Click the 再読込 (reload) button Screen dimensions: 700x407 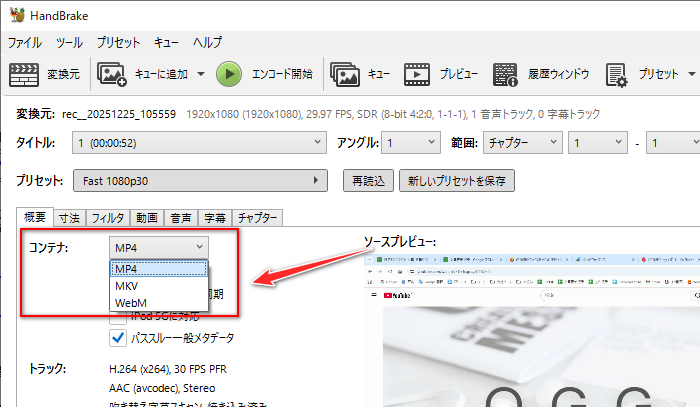(367, 181)
